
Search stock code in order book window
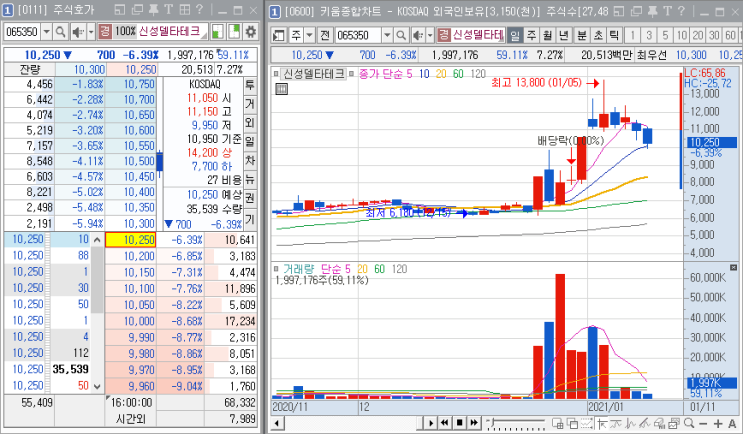(x=60, y=32)
